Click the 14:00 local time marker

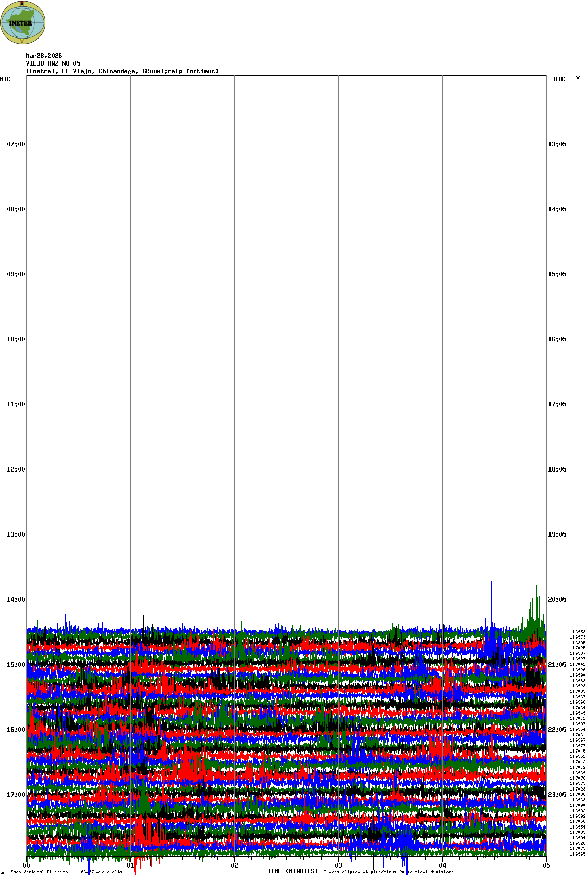[16, 600]
